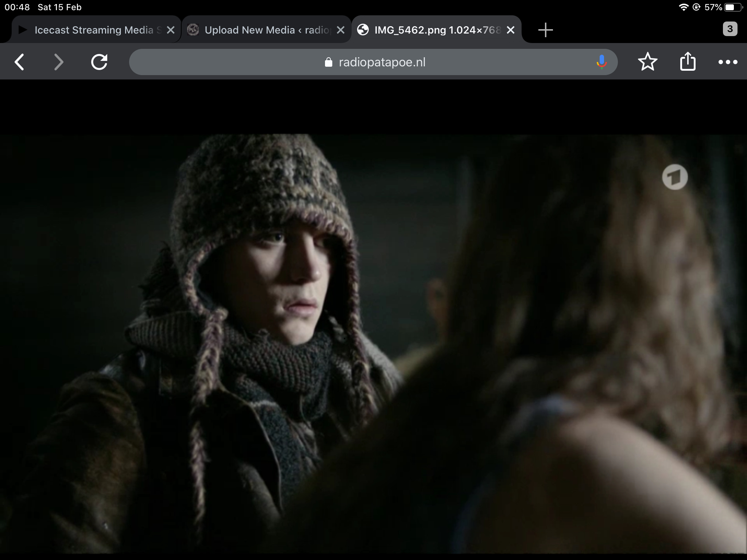Bookmark this page with the star
747x560 pixels.
[648, 62]
